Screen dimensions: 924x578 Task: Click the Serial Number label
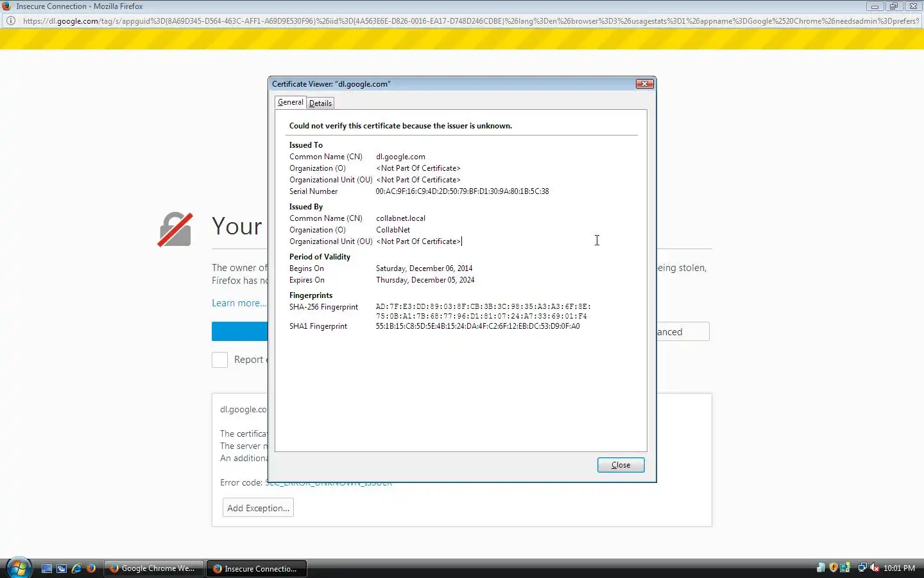(x=313, y=191)
